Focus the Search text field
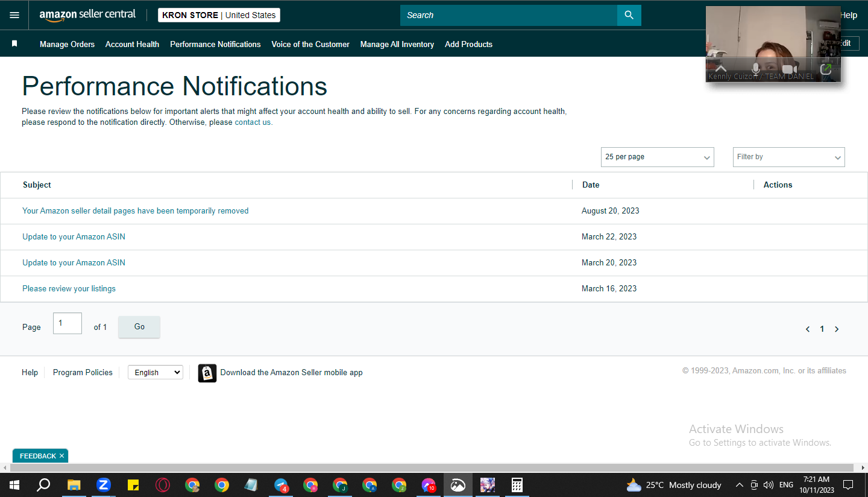 point(509,15)
